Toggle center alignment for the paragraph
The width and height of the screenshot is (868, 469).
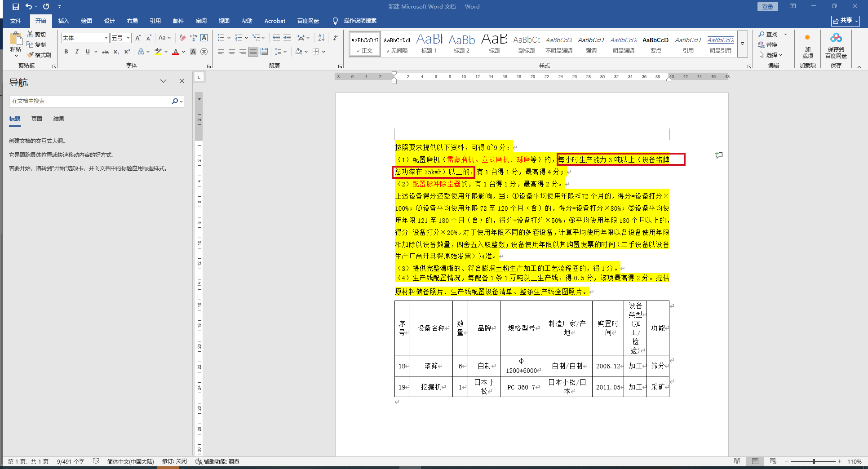[232, 52]
